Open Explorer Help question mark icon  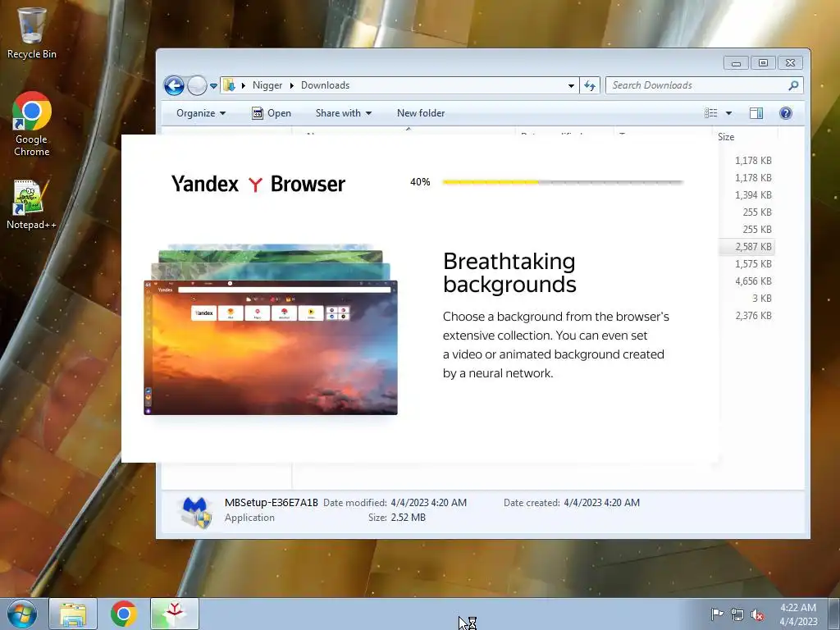pyautogui.click(x=786, y=113)
